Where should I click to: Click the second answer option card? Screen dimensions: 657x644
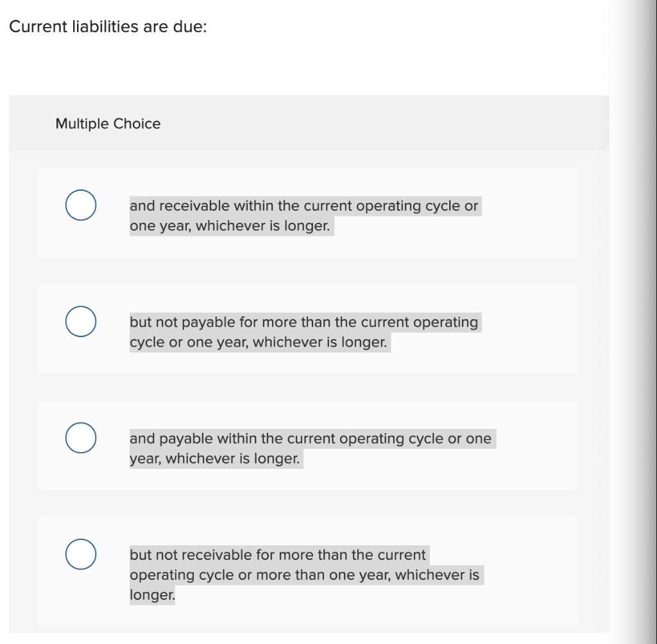point(308,329)
